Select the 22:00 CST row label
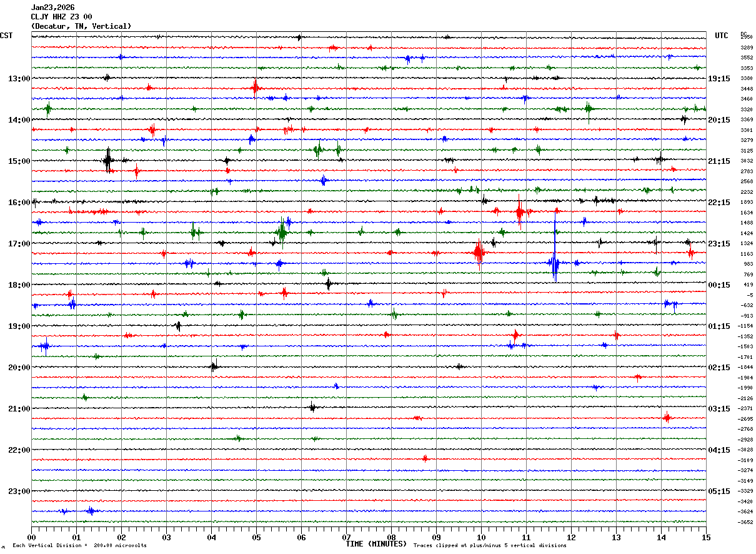Viewport: 756px width, 554px height. (19, 450)
